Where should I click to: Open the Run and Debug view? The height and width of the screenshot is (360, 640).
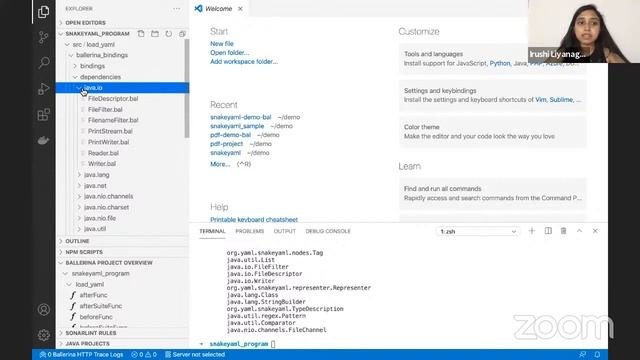[43, 89]
